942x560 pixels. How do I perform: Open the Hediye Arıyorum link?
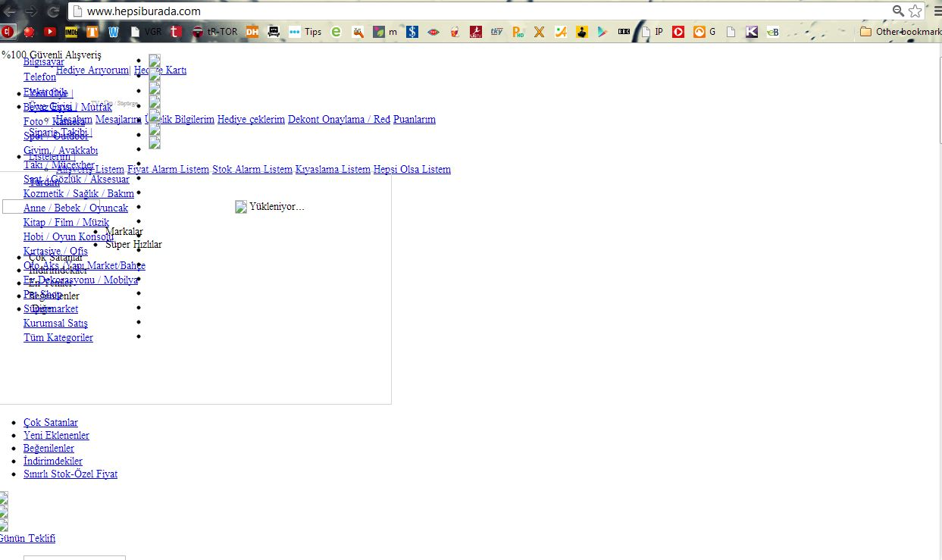tap(92, 70)
